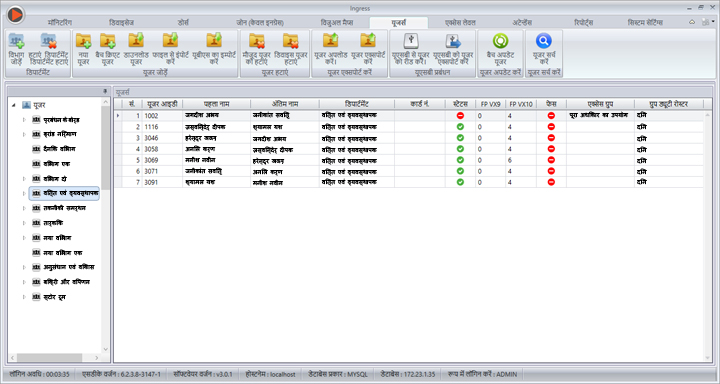Expand the 'नया विभाग' tree node arrow

(24, 238)
